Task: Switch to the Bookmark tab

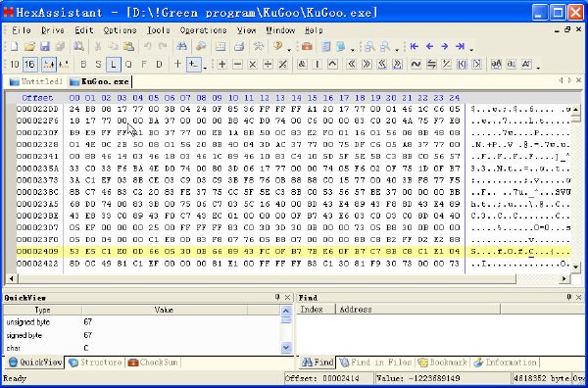Action: [443, 363]
